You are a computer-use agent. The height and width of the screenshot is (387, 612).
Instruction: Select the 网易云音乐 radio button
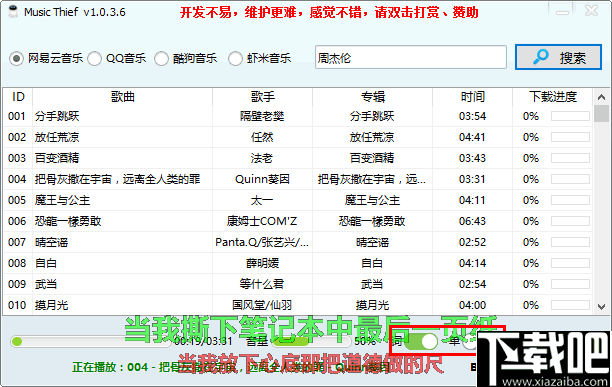click(x=16, y=59)
